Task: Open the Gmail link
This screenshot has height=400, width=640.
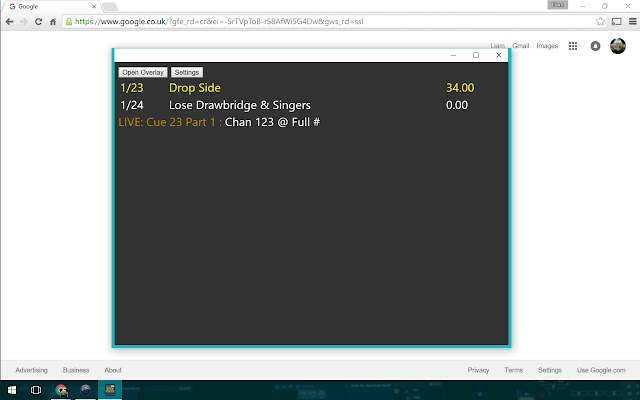Action: click(520, 46)
